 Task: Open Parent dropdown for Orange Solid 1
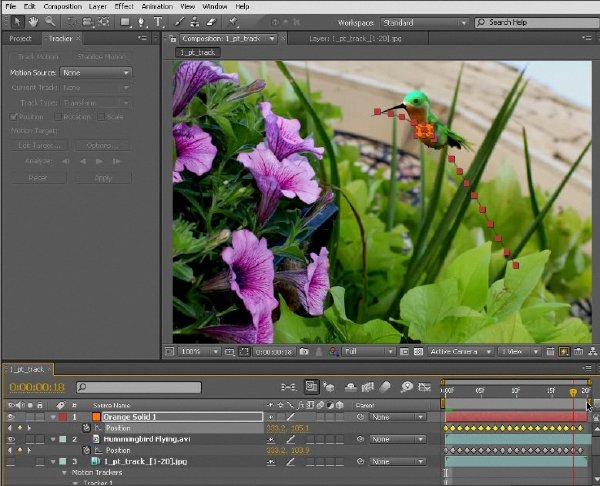click(x=397, y=417)
